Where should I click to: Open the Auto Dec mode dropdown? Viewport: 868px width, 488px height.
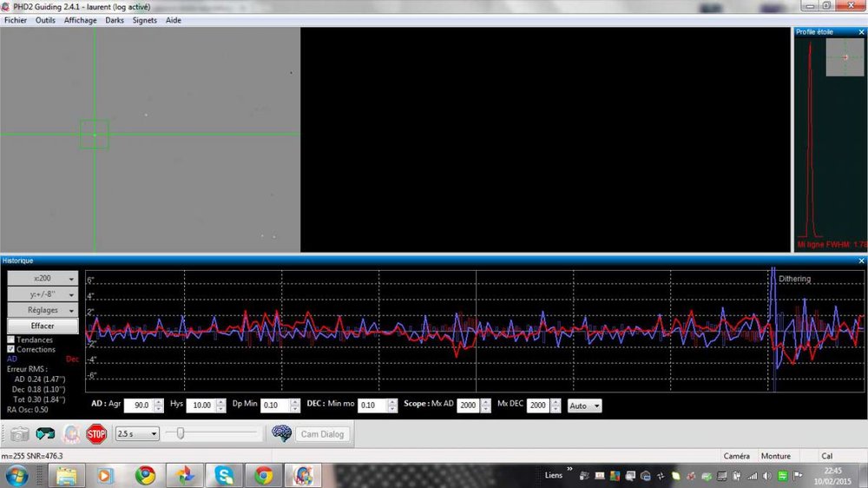tap(584, 406)
